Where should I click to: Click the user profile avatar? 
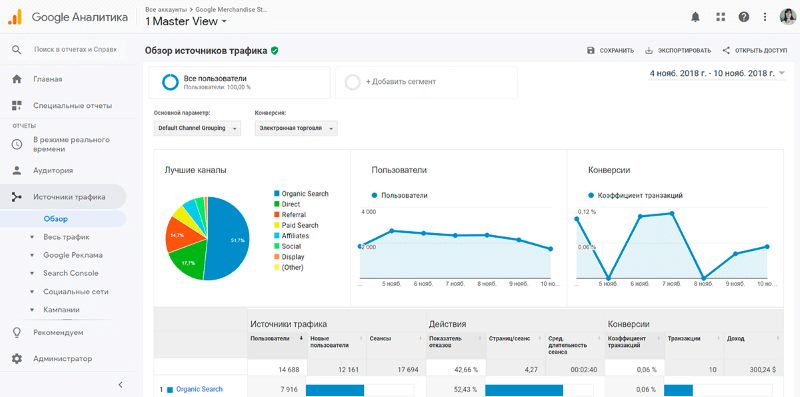click(787, 17)
